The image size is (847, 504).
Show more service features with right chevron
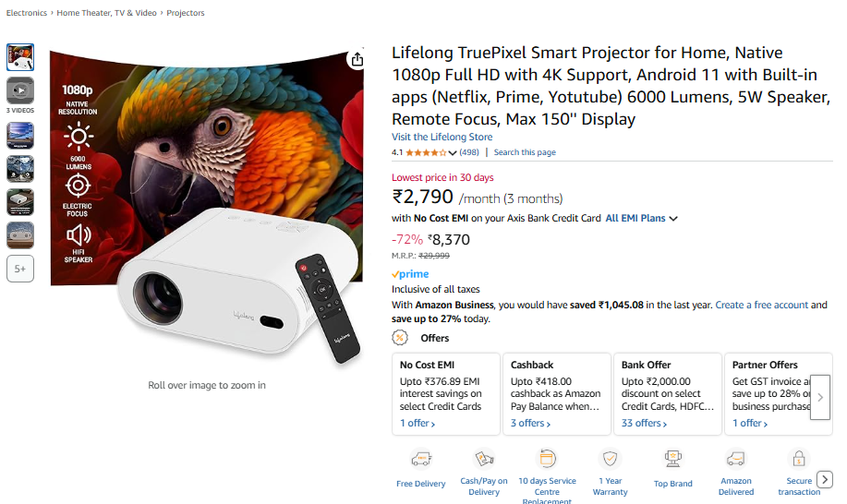[x=825, y=480]
